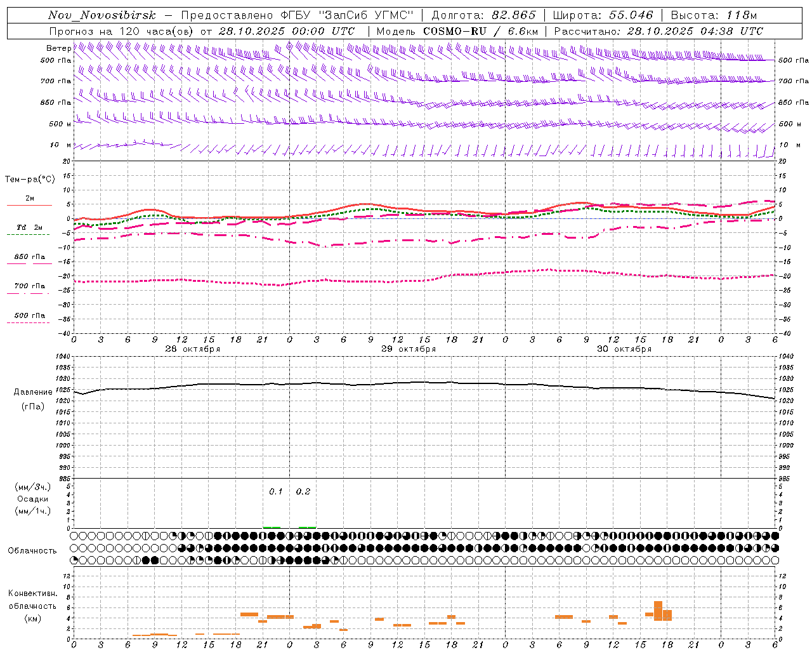Click the '(мм/1ч.)' precipitation unit label
This screenshot has height=650, width=812.
point(33,511)
